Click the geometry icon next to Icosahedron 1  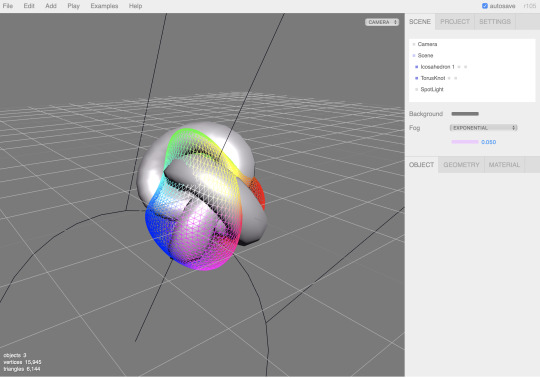(x=459, y=67)
